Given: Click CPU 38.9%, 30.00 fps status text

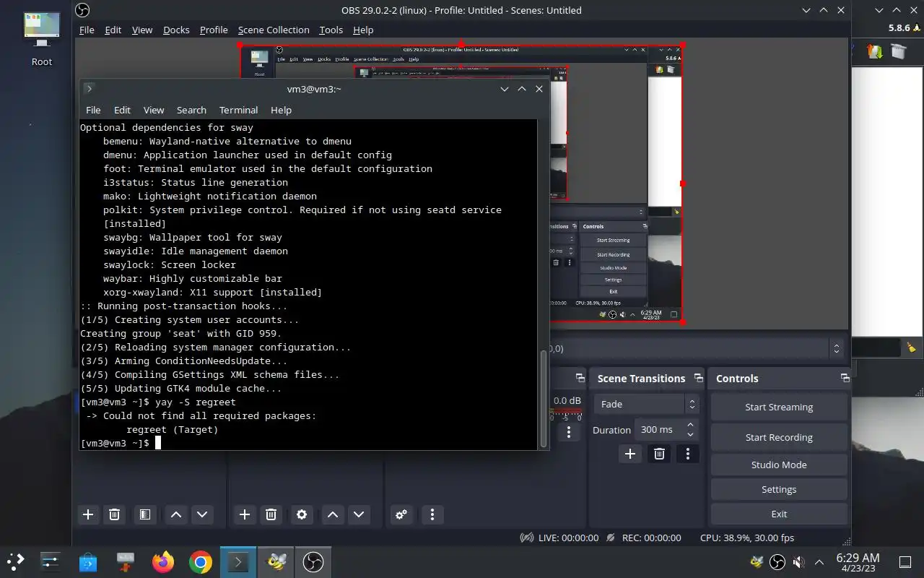Looking at the screenshot, I should [747, 538].
